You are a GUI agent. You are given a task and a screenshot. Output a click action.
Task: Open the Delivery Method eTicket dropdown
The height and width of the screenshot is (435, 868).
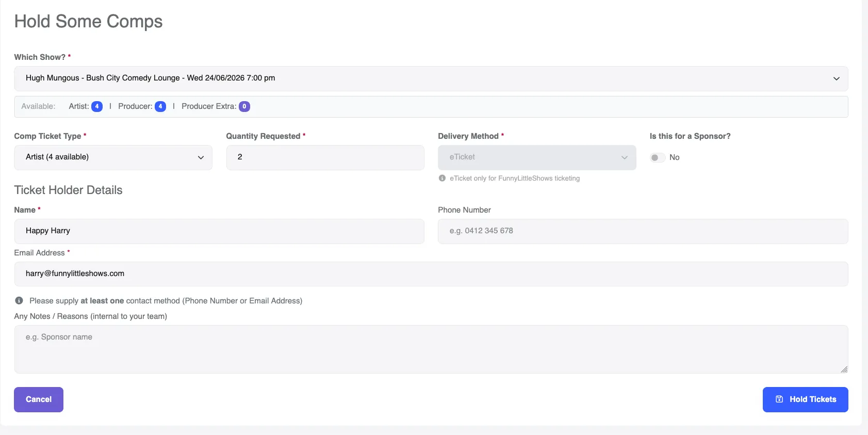point(537,157)
